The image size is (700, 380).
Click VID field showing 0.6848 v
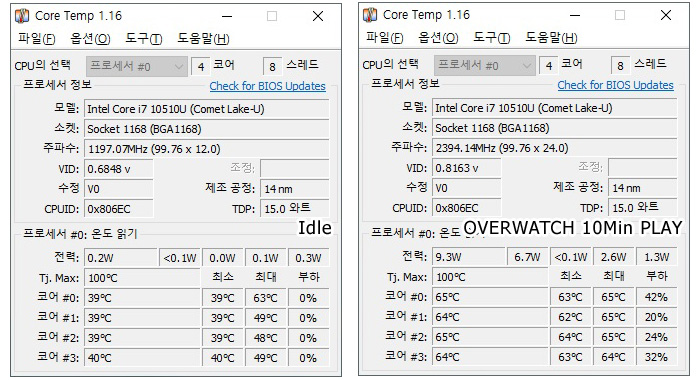click(119, 169)
